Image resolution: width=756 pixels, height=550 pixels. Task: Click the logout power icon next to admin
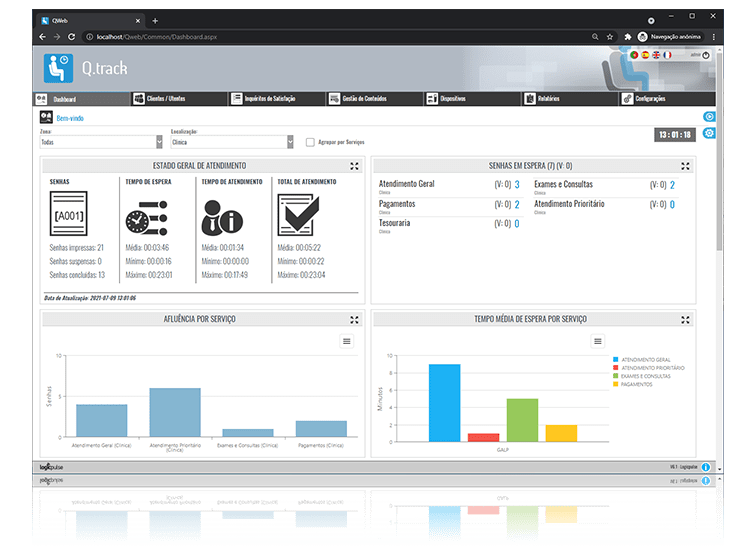click(x=707, y=55)
